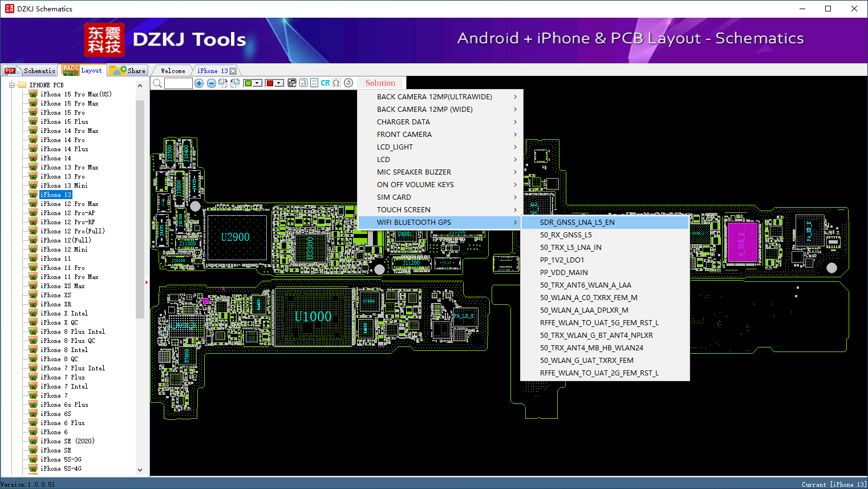Click the search text input field
The image size is (868, 489).
point(179,83)
